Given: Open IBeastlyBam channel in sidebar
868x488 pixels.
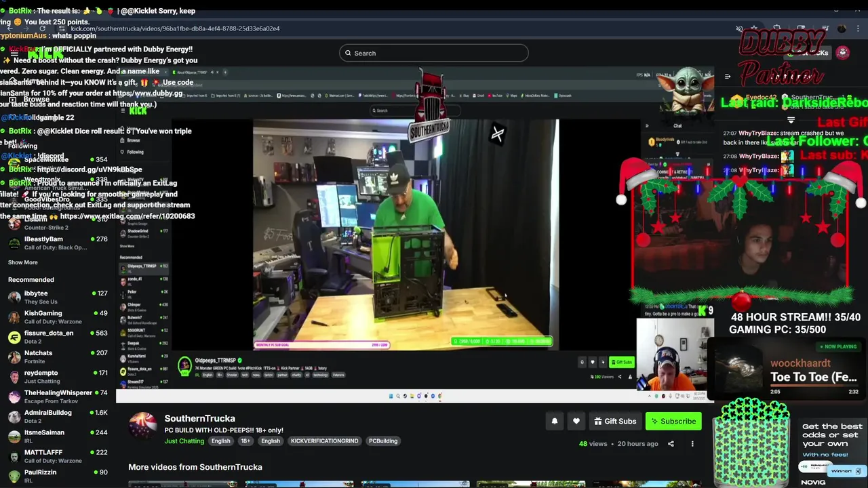Looking at the screenshot, I should [x=58, y=243].
